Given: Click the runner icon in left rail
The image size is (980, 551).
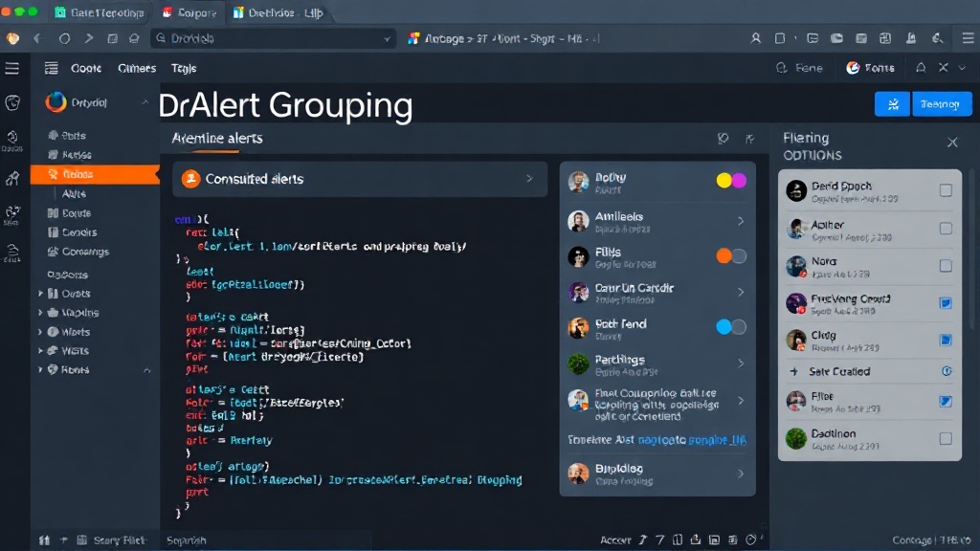Looking at the screenshot, I should [x=12, y=179].
